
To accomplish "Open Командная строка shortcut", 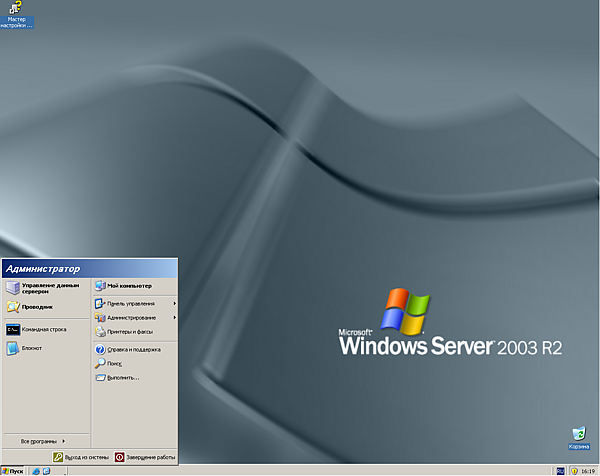I will [40, 328].
